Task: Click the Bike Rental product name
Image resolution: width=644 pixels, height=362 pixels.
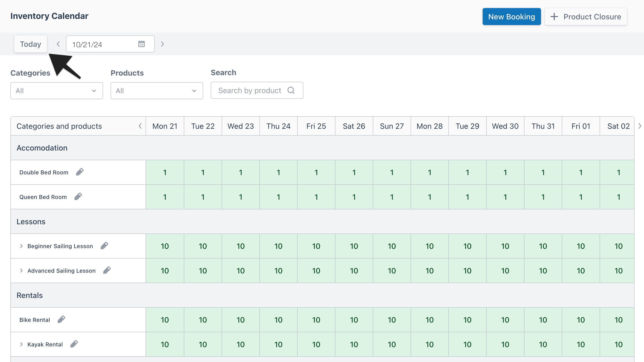Action: pos(35,320)
